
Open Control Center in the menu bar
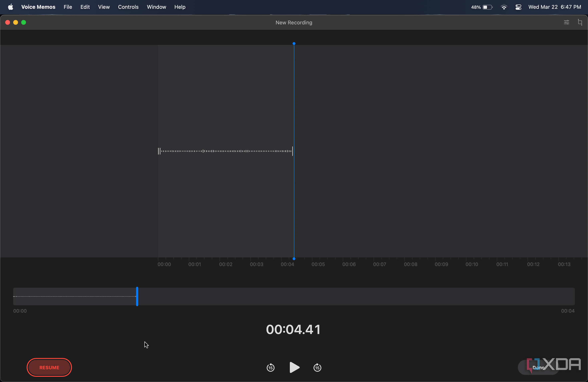point(518,7)
